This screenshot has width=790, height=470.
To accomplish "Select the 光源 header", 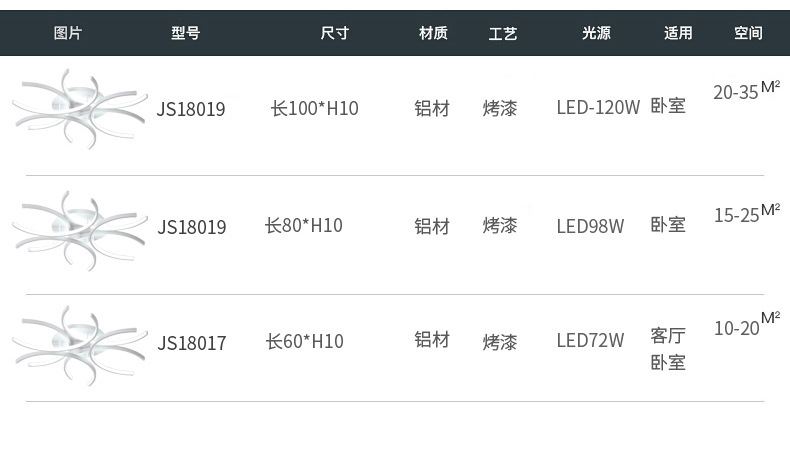I will click(596, 33).
